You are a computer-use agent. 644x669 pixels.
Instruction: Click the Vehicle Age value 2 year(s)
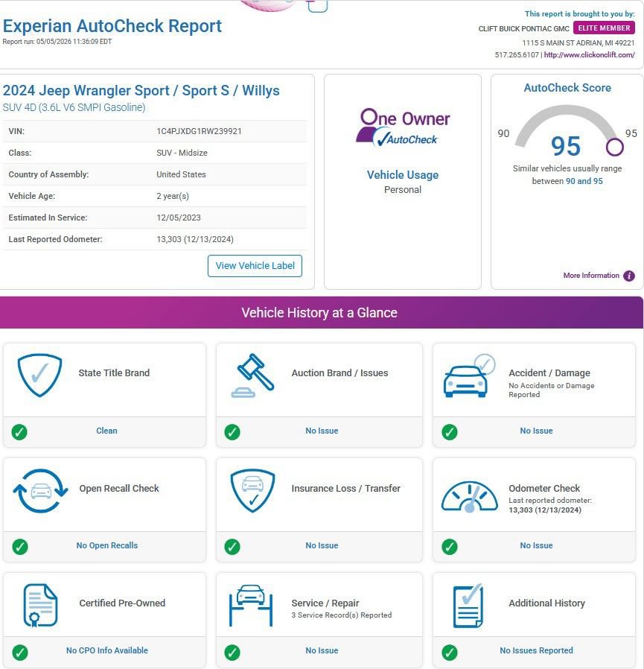coord(172,196)
